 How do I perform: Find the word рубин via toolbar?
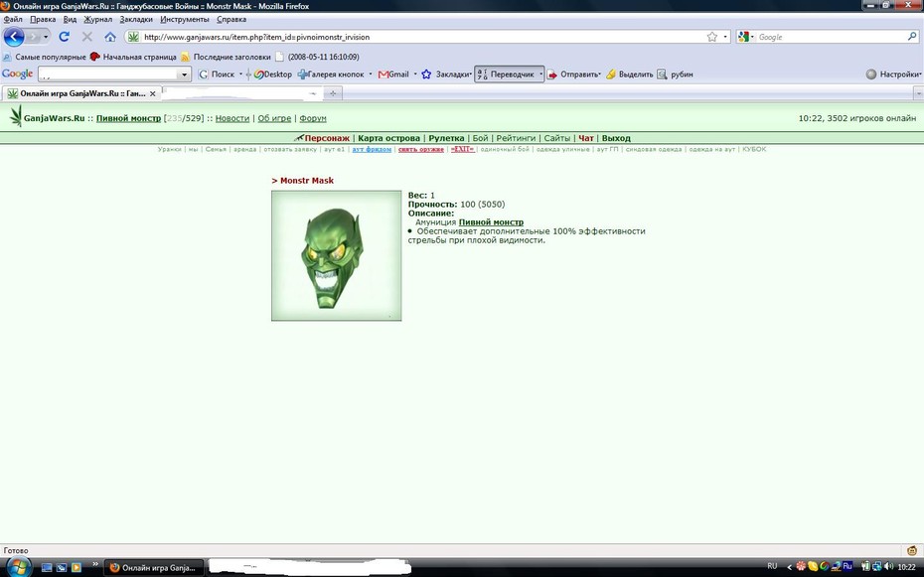(x=676, y=74)
